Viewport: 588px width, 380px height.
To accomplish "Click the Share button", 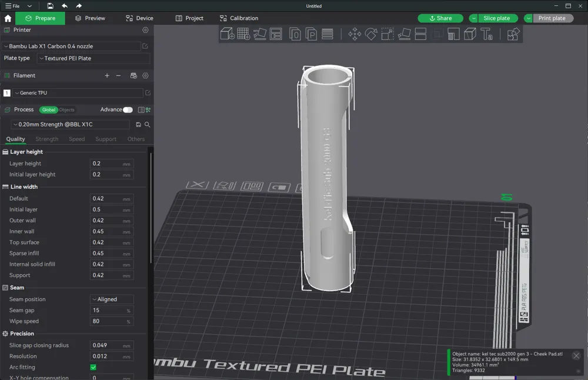I will coord(440,18).
